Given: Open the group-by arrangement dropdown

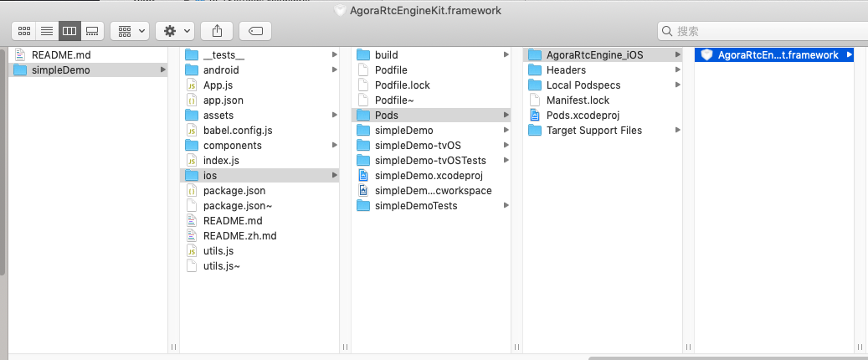Looking at the screenshot, I should (130, 31).
